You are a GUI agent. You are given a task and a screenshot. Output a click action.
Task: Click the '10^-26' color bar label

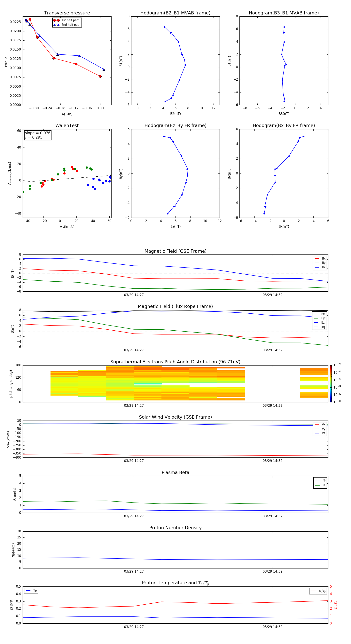coord(337,365)
